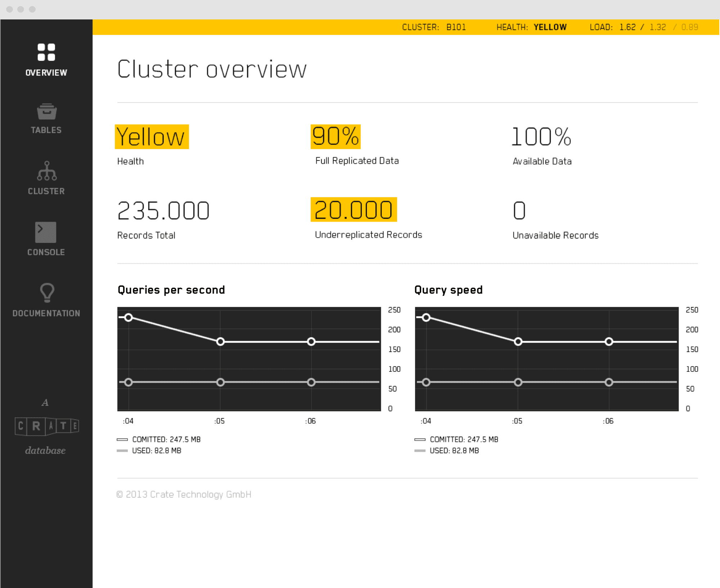Click the :04 upper data point in Query speed chart

click(426, 317)
